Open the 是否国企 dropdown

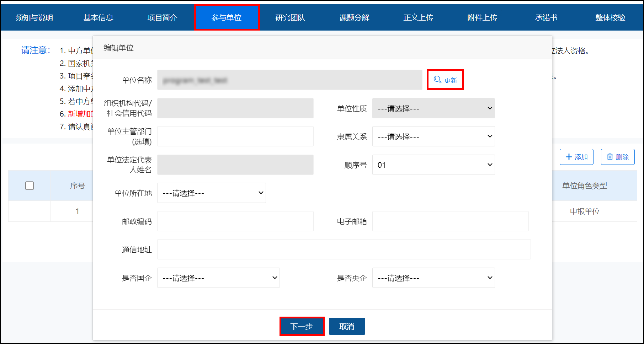[218, 278]
